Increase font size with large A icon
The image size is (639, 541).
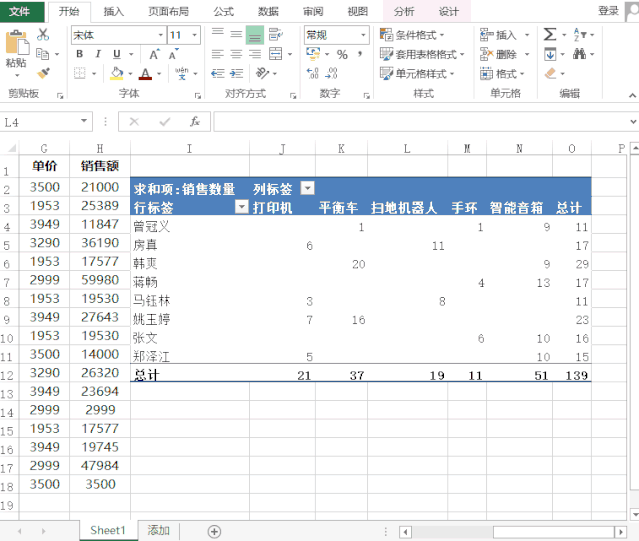154,54
